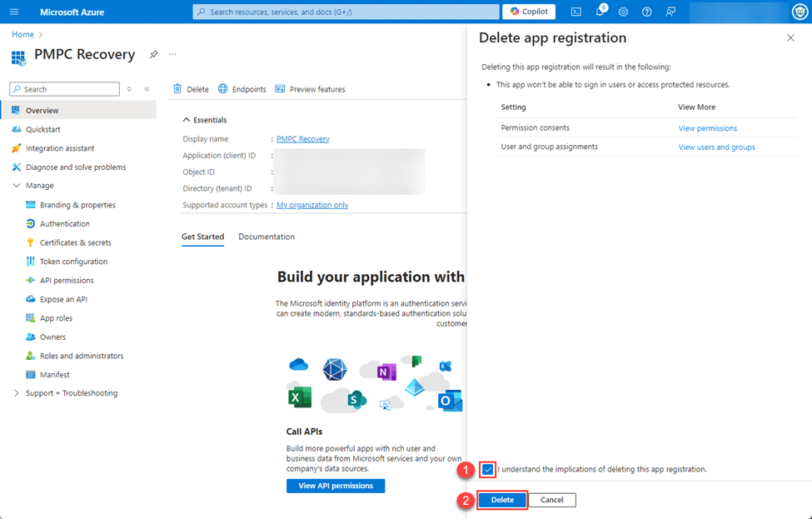Open the notifications bell
812x519 pixels.
[x=600, y=12]
